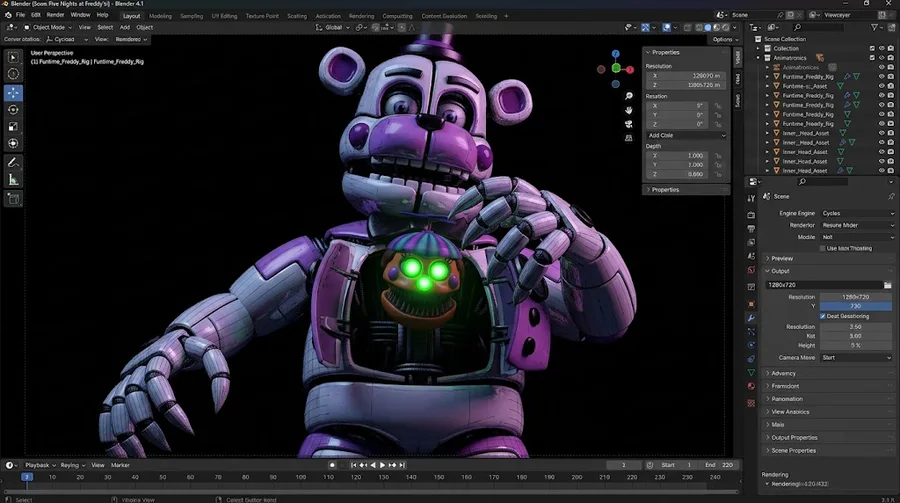Select the Cursor tool
The image size is (900, 503).
click(x=13, y=73)
